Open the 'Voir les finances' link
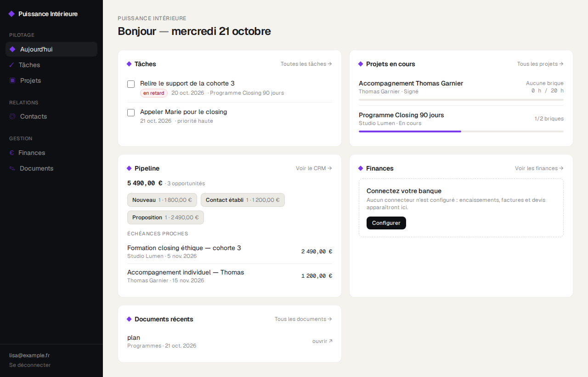The image size is (588, 377). 539,168
